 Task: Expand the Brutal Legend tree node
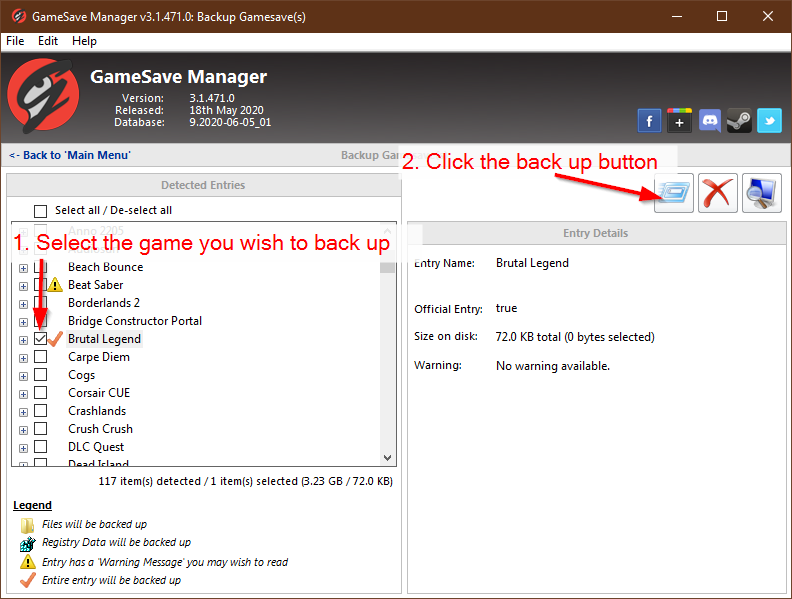pyautogui.click(x=23, y=340)
